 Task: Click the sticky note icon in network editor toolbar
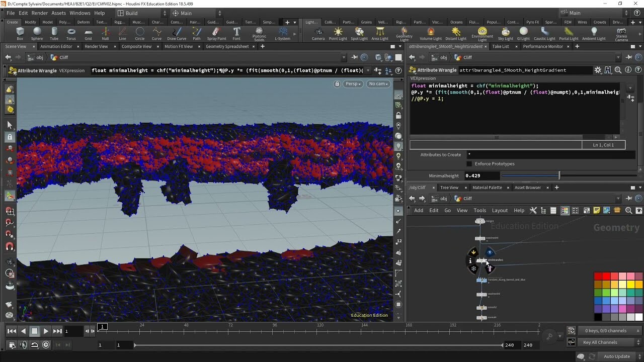click(x=596, y=210)
